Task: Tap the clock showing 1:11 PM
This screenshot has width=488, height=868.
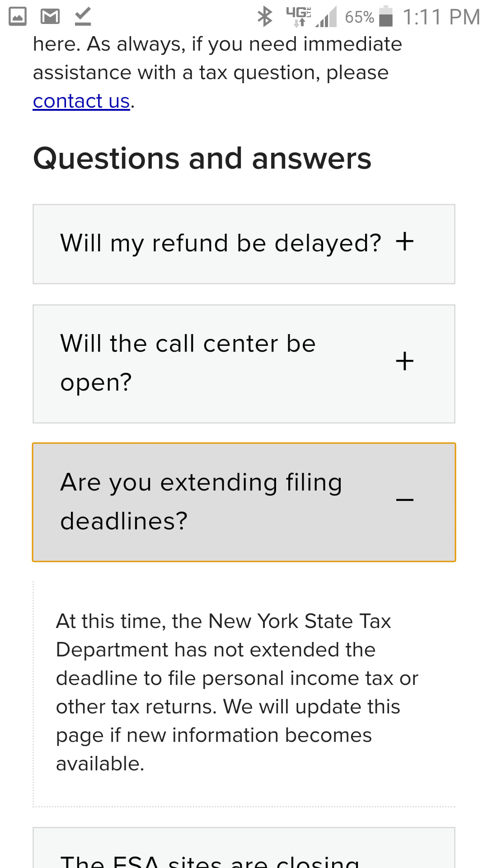Action: tap(441, 17)
